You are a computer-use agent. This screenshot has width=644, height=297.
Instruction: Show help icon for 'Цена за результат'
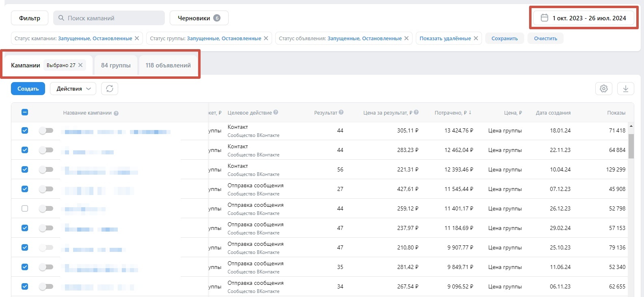tap(416, 113)
